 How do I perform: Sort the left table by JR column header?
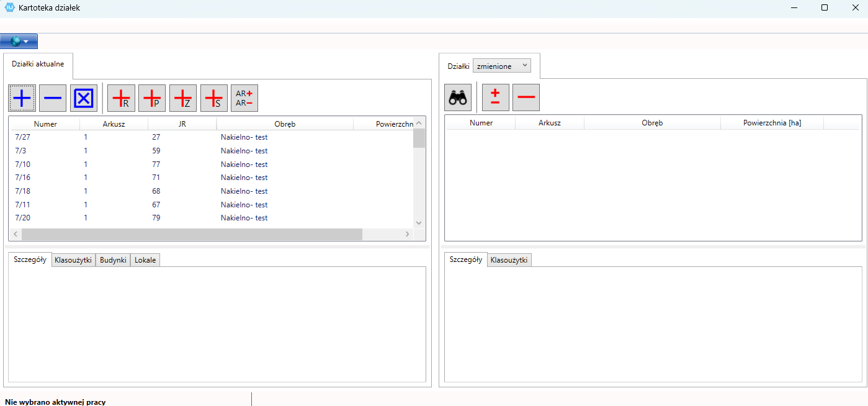pyautogui.click(x=182, y=124)
